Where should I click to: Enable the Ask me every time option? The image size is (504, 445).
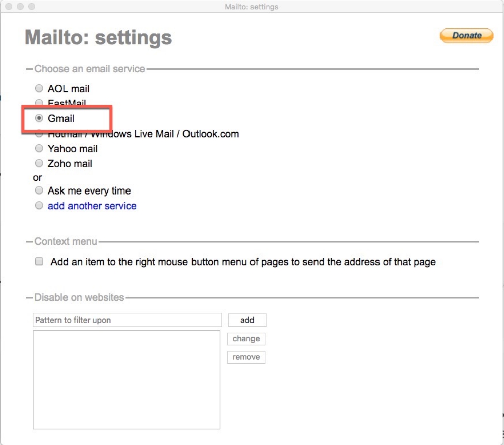[x=39, y=191]
